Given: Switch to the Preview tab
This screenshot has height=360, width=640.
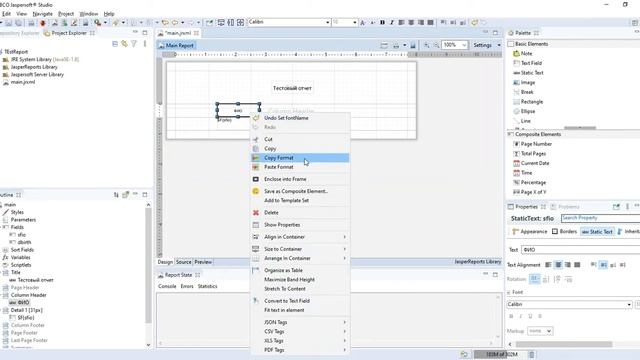Looking at the screenshot, I should point(203,262).
